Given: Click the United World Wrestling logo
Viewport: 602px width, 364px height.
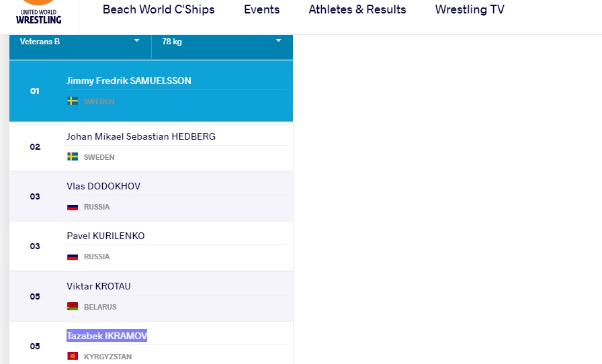Looking at the screenshot, I should [x=38, y=13].
